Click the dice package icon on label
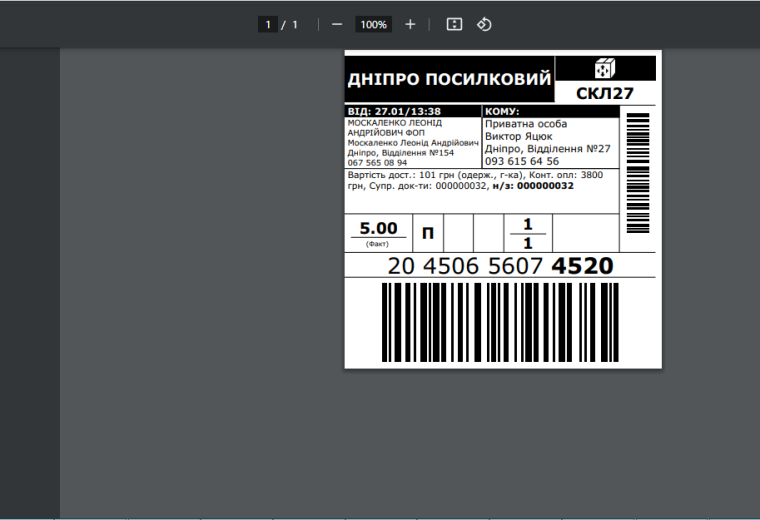This screenshot has width=760, height=520. (605, 69)
